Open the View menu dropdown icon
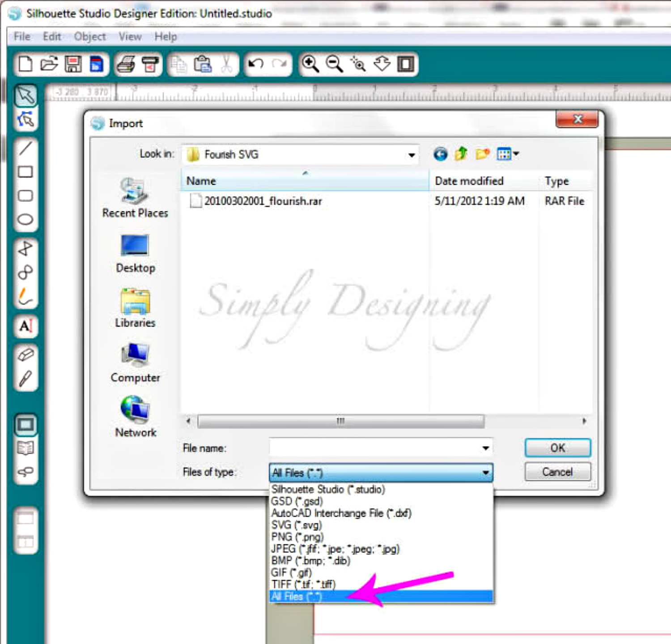Image resolution: width=671 pixels, height=644 pixels. tap(508, 154)
